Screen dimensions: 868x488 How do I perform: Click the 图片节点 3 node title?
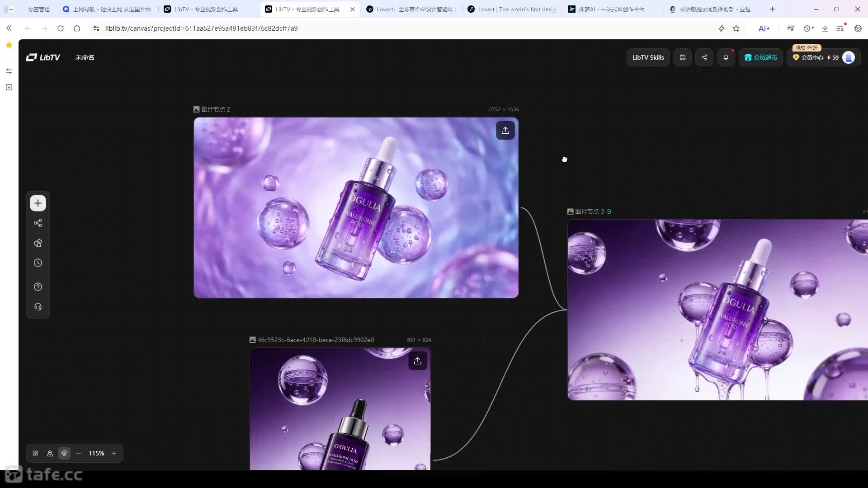590,211
